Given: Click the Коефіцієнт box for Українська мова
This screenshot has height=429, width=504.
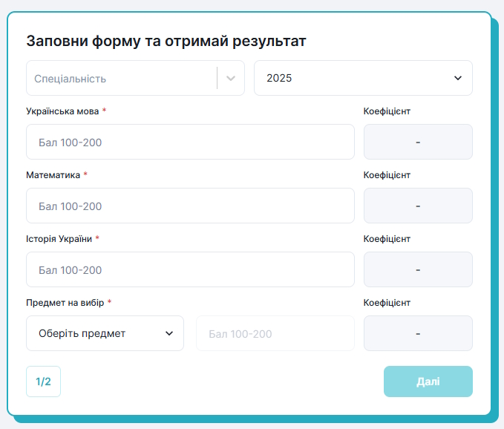Looking at the screenshot, I should (x=418, y=142).
